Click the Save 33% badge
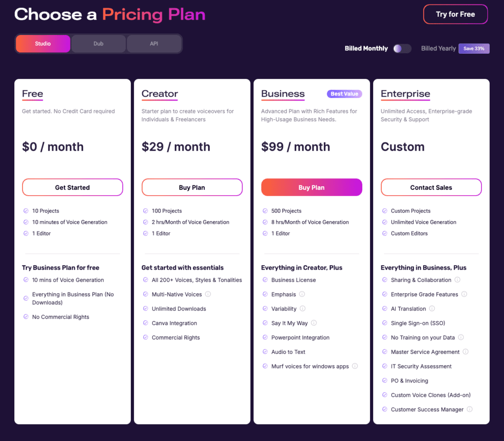504x441 pixels. tap(473, 48)
